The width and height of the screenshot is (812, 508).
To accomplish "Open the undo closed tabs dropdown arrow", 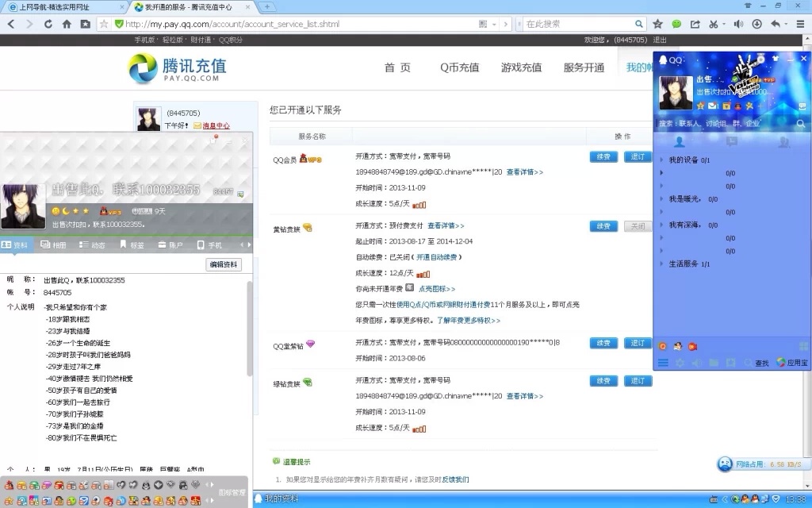I will click(x=786, y=24).
